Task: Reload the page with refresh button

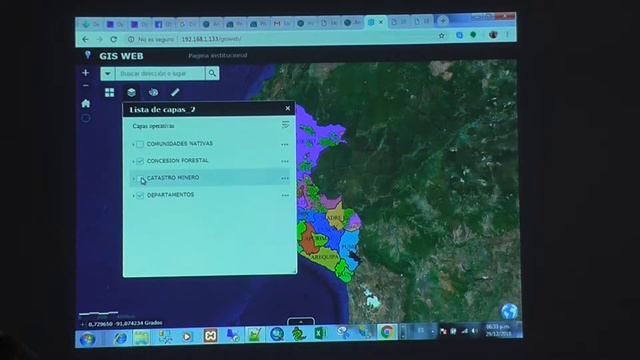Action: tap(114, 39)
